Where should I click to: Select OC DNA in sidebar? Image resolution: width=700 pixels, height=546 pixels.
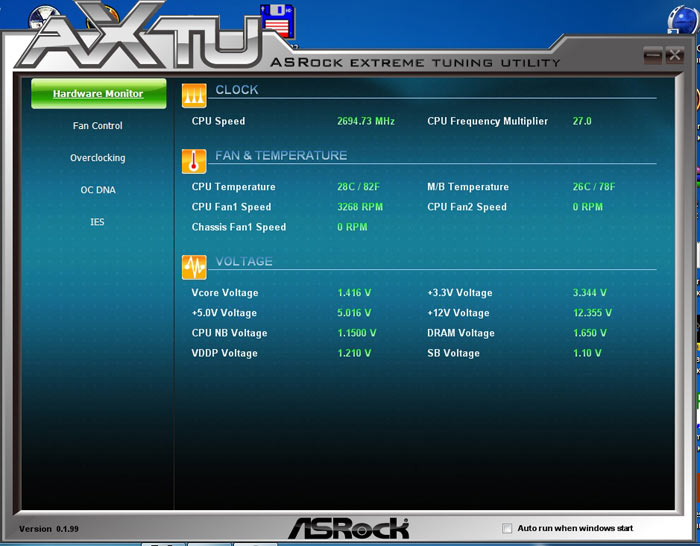point(98,190)
